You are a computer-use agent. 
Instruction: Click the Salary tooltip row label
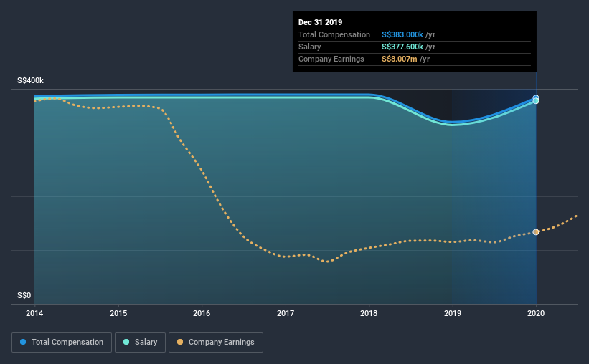(x=309, y=47)
